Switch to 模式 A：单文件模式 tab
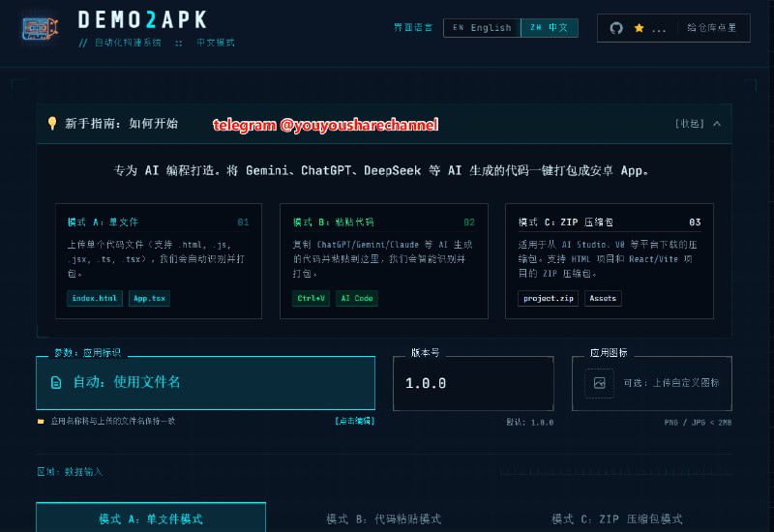This screenshot has height=532, width=774. click(x=151, y=517)
